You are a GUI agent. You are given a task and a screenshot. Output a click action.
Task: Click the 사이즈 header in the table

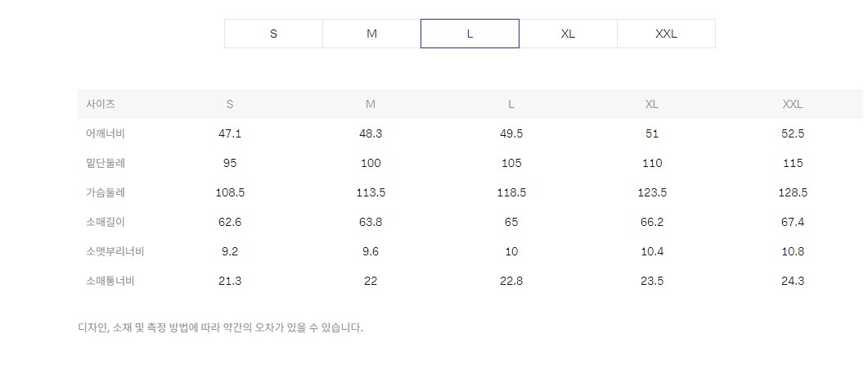(101, 104)
